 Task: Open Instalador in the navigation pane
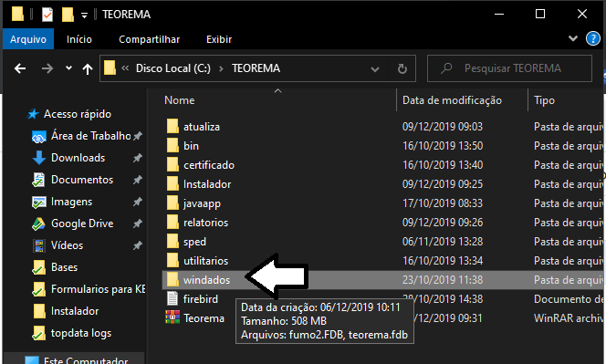click(75, 311)
